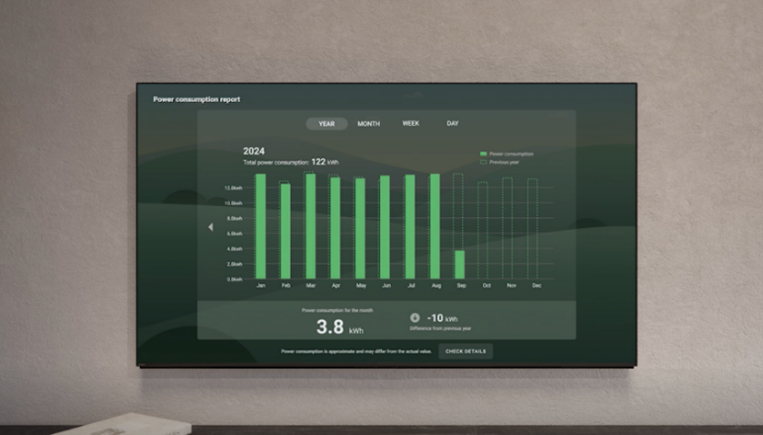Pick the August bar

(x=435, y=227)
